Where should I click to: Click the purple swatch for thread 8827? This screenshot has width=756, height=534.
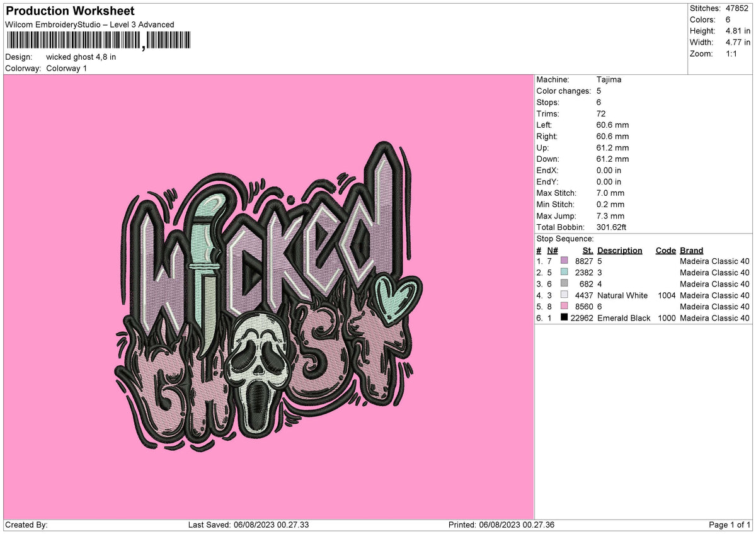click(564, 261)
